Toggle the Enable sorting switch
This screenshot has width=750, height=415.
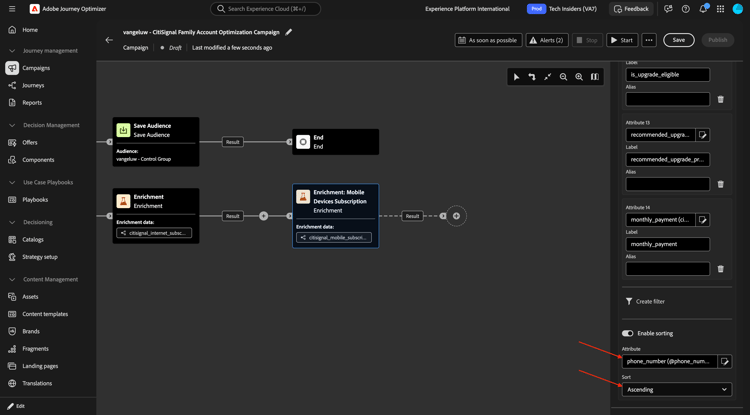[x=628, y=333]
